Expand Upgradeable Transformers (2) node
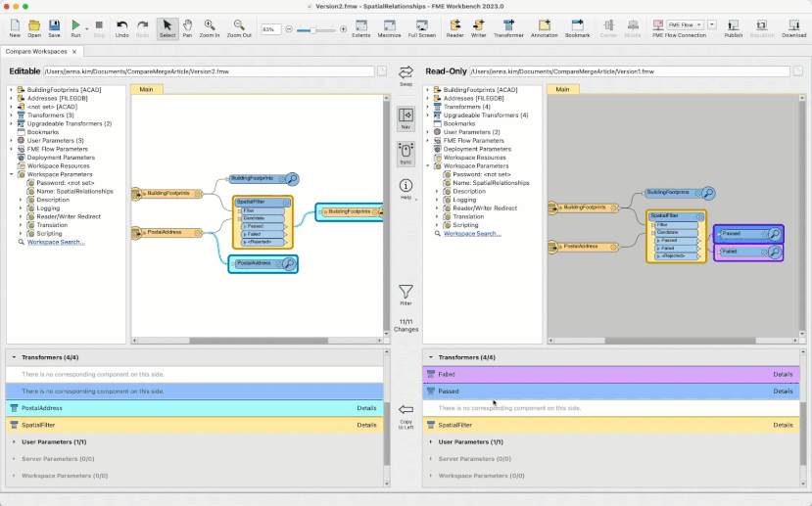The image size is (812, 506). (x=12, y=123)
